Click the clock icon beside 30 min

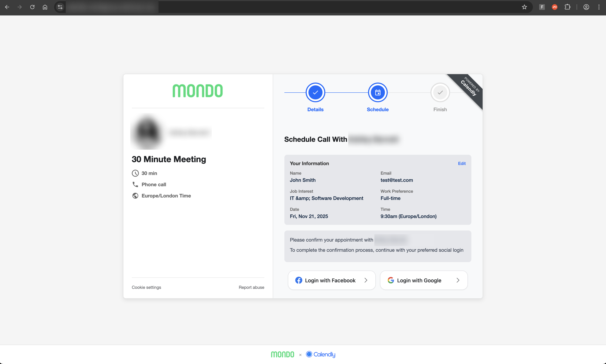135,173
